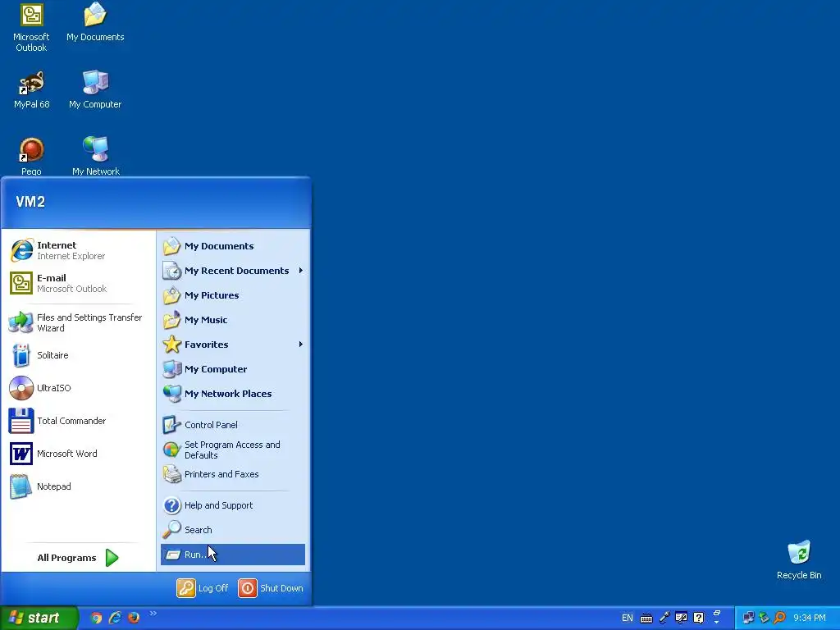The height and width of the screenshot is (630, 840).
Task: Launch Solitaire from the Start menu
Action: pos(78,355)
